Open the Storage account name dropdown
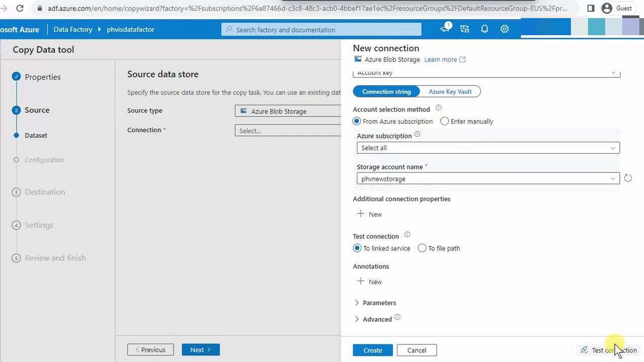The width and height of the screenshot is (644, 362). coord(488,178)
